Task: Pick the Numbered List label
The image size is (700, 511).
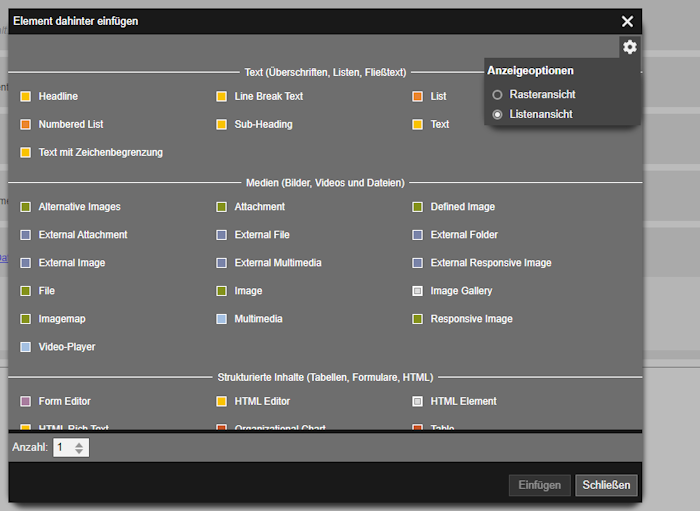Action: (71, 125)
